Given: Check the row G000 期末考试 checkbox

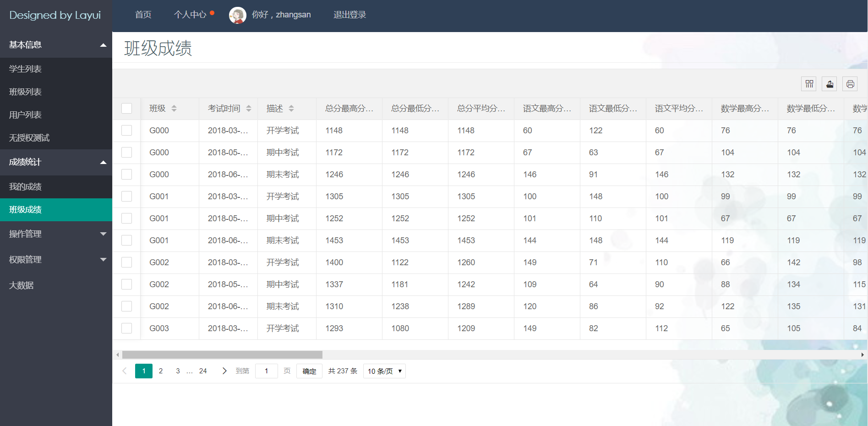Looking at the screenshot, I should point(127,175).
